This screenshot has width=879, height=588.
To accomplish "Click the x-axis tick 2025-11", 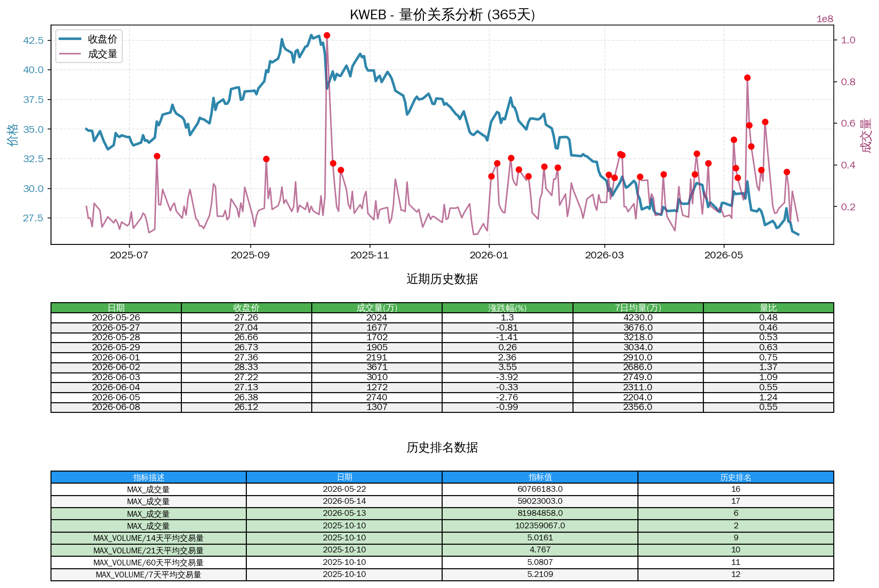I will click(x=369, y=255).
